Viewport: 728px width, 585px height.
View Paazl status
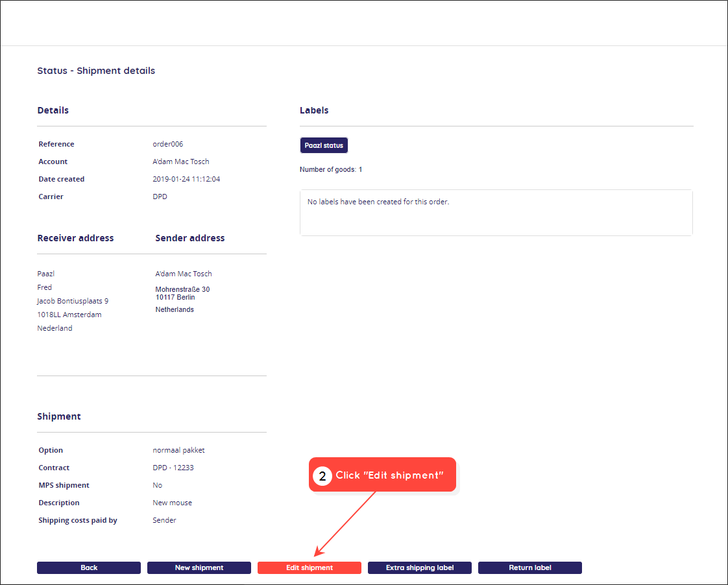point(324,145)
